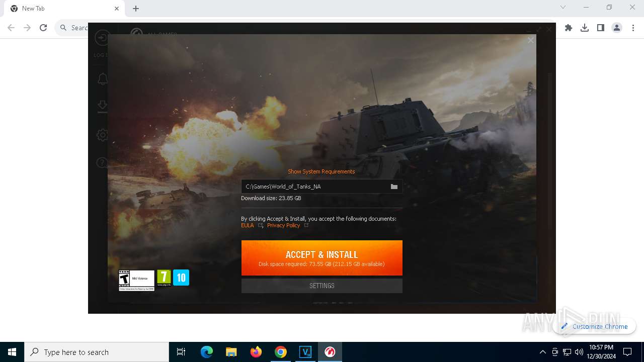644x362 pixels.
Task: Click the Game Center log in icon
Action: click(x=102, y=38)
